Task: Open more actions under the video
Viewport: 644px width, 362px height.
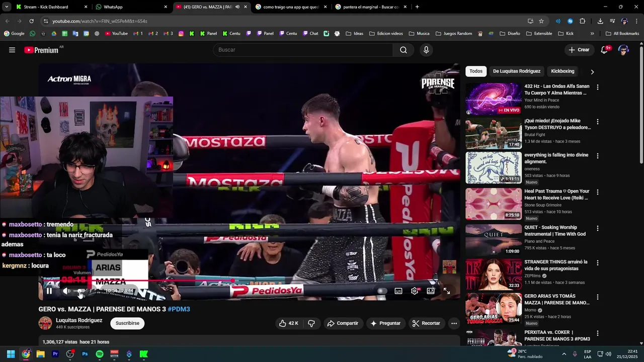Action: coord(454,323)
